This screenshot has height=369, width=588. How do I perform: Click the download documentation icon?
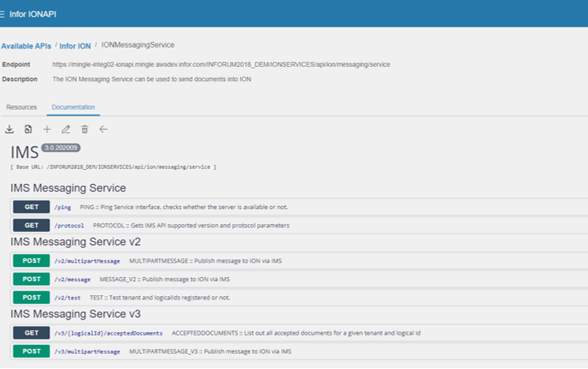(10, 130)
